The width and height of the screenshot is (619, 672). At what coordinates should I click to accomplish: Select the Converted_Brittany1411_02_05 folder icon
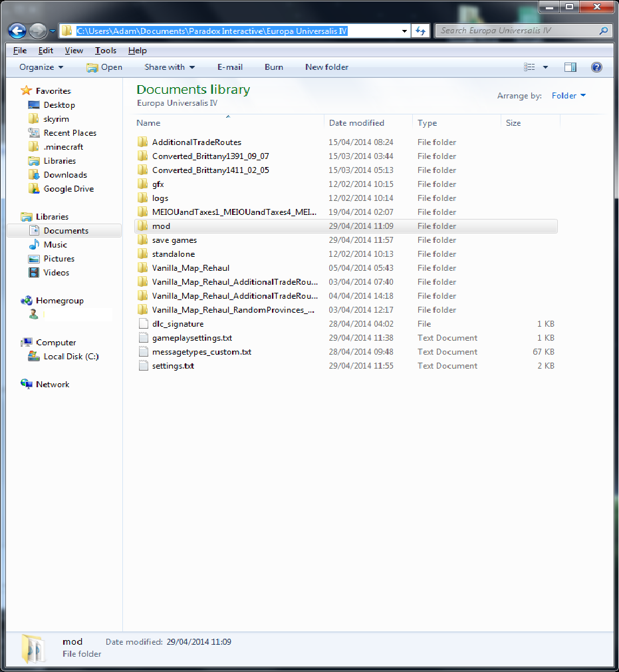pyautogui.click(x=143, y=170)
